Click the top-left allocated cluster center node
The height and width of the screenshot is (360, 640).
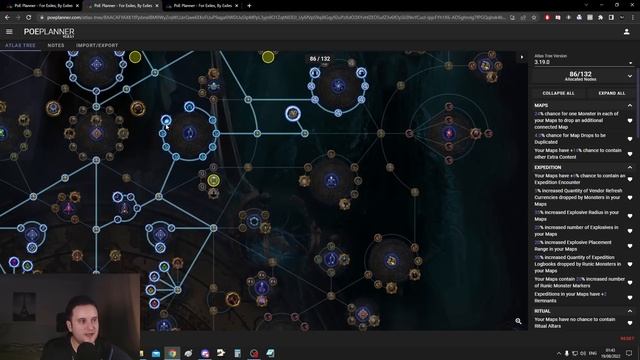click(x=97, y=64)
